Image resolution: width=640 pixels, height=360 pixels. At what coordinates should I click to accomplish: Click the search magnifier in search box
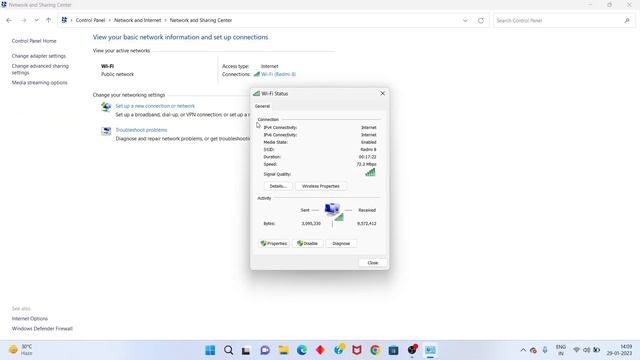click(627, 20)
